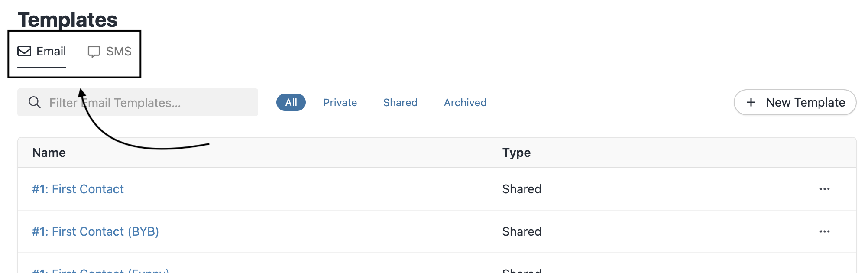
Task: Switch to the SMS templates tab
Action: (110, 52)
